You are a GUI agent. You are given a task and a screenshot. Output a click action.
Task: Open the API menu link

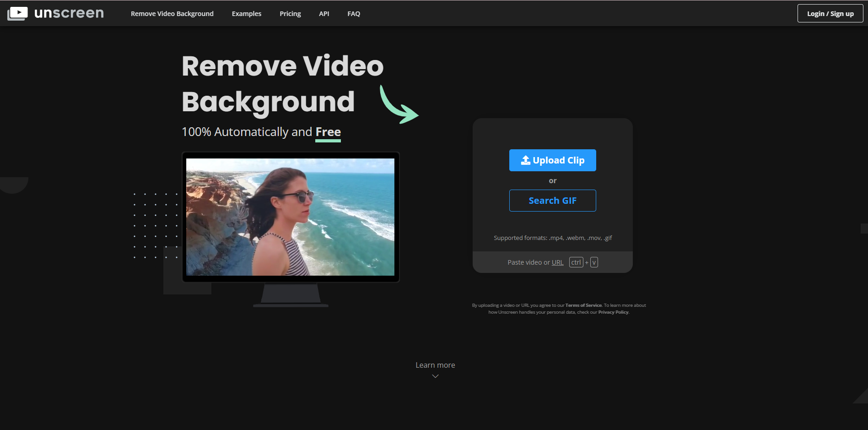coord(324,14)
